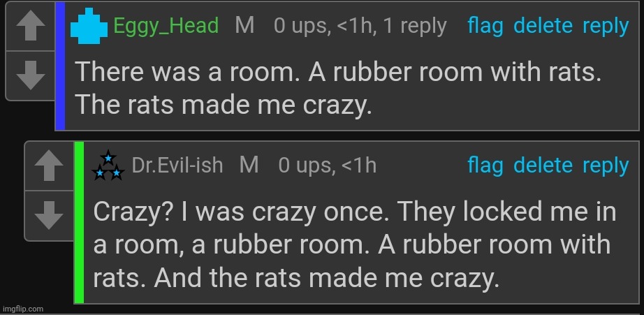Open Eggy_Head's blue pixel avatar icon
644x315 pixels.
click(89, 26)
